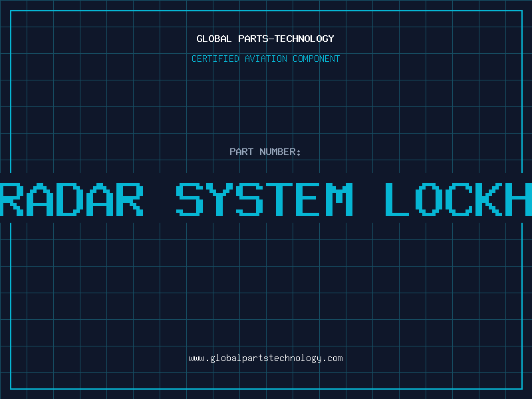The image size is (532, 399).
Task: Click the PART NUMBER: label
Action: [265, 152]
